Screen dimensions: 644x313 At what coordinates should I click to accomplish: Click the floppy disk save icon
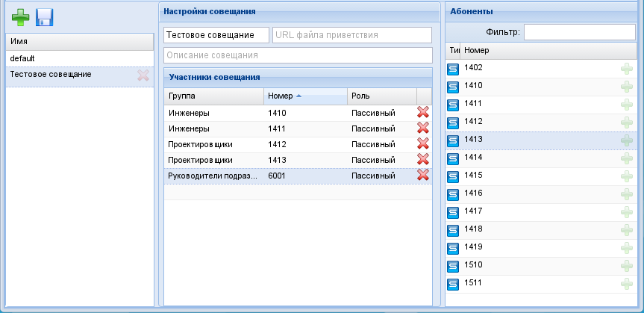pos(44,18)
